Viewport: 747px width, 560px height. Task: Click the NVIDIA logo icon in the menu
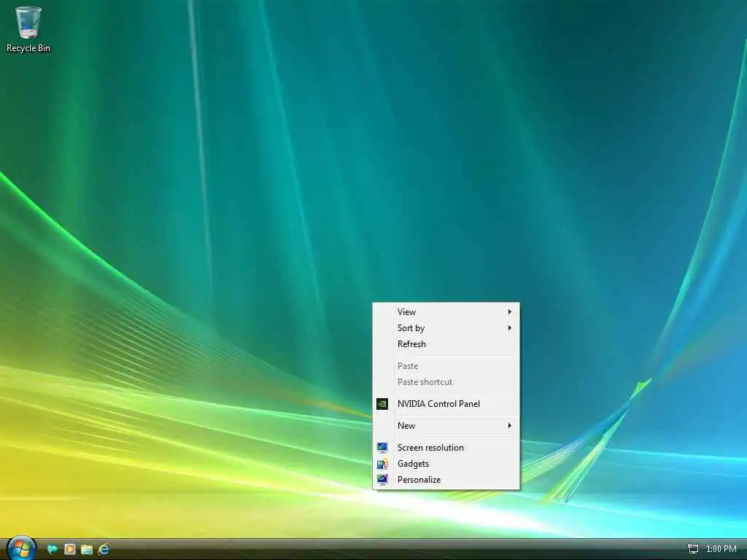coord(382,404)
